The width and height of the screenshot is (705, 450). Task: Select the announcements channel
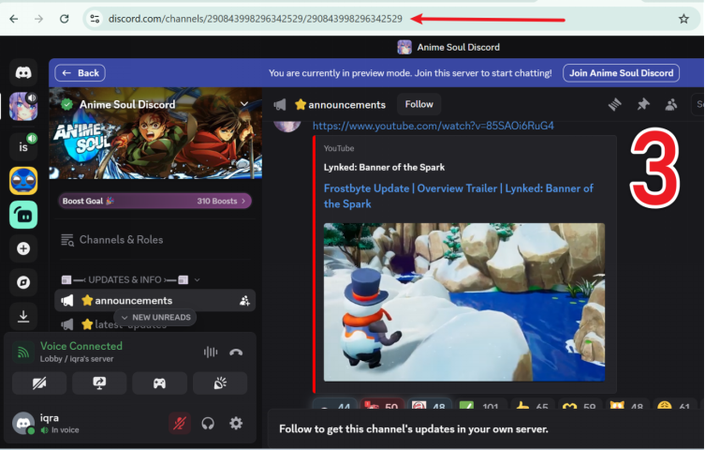tap(133, 300)
